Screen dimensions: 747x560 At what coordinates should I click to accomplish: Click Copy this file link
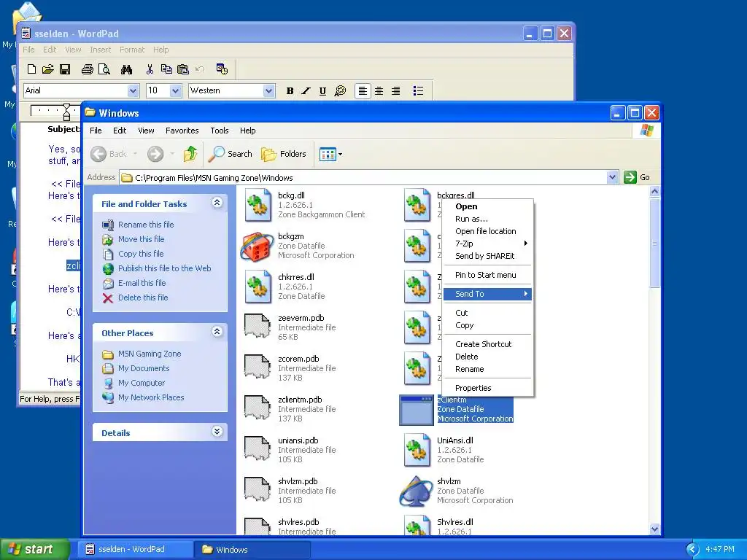tap(141, 254)
